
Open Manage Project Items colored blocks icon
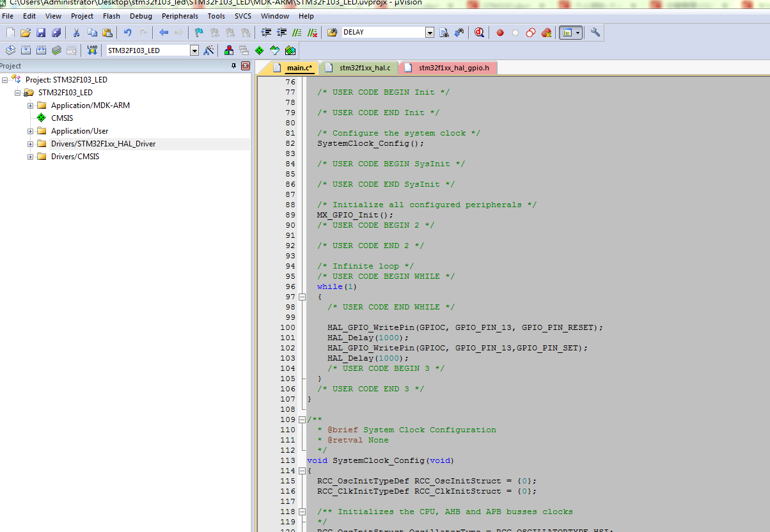point(228,51)
